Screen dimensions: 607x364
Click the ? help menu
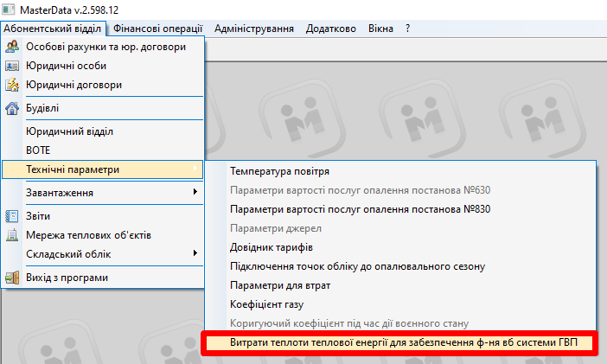coord(407,29)
